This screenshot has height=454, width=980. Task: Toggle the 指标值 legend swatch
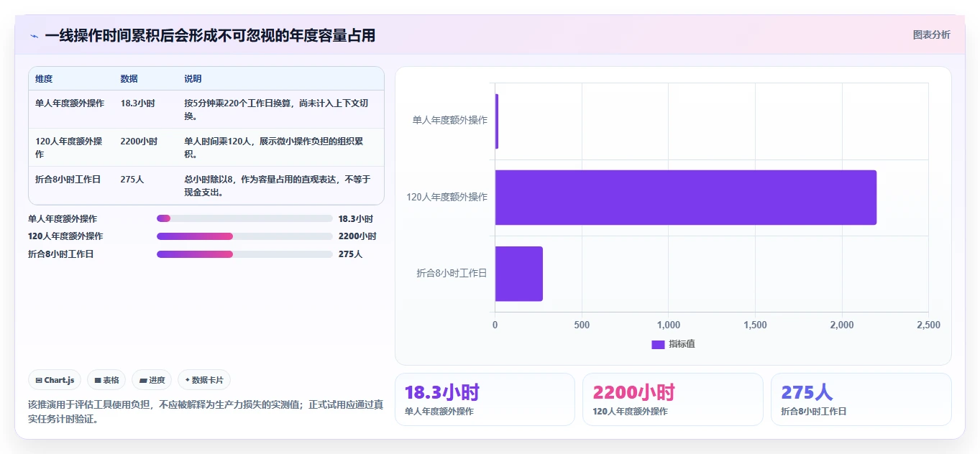point(658,344)
